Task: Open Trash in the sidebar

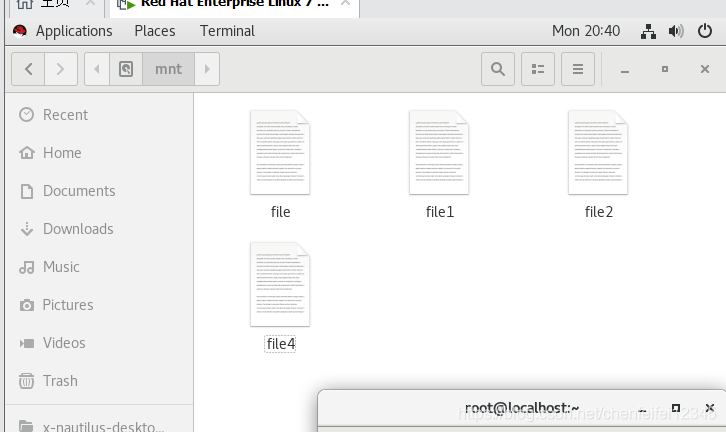Action: (x=99, y=380)
